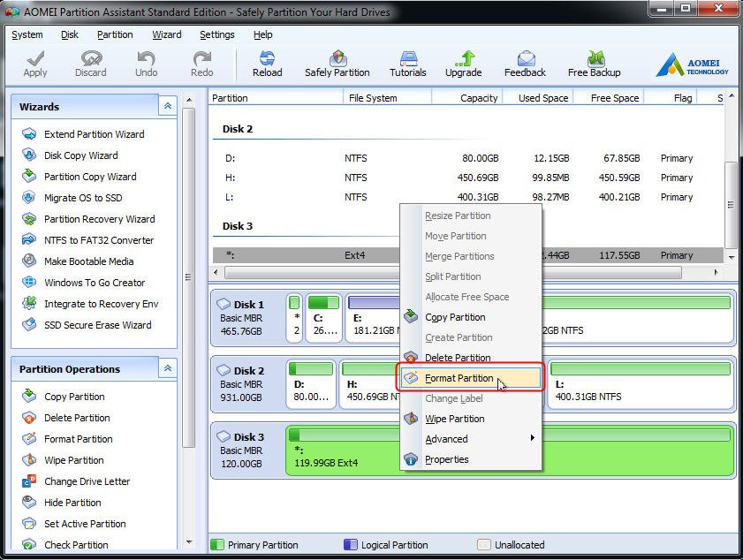Click the Apply checkmark toolbar icon
The width and height of the screenshot is (743, 560).
(35, 59)
